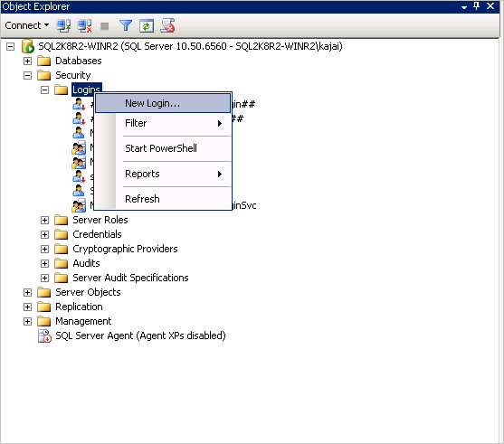
Task: Select the Replication tree item
Action: click(79, 307)
